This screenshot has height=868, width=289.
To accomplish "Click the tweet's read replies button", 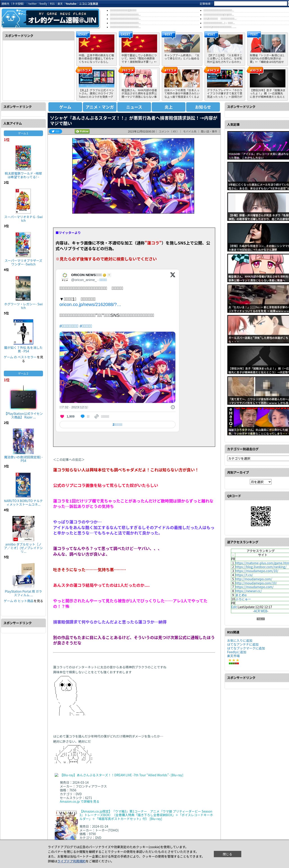I will tap(117, 425).
